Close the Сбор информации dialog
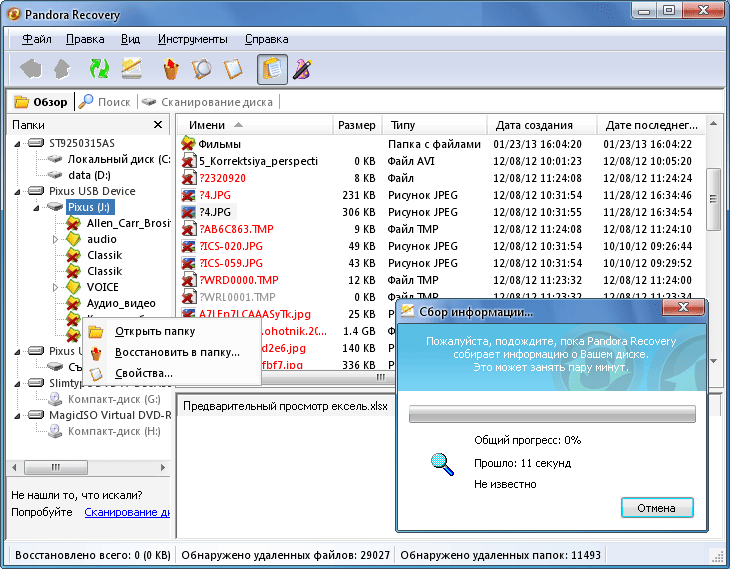Screen dimensions: 730x569 [x=683, y=307]
